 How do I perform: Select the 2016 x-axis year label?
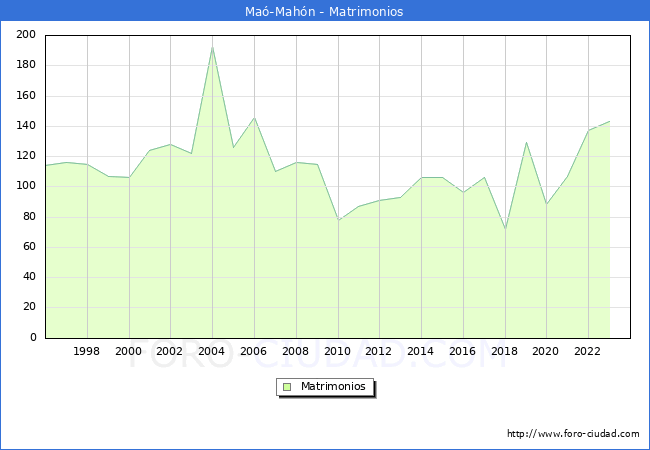click(462, 351)
